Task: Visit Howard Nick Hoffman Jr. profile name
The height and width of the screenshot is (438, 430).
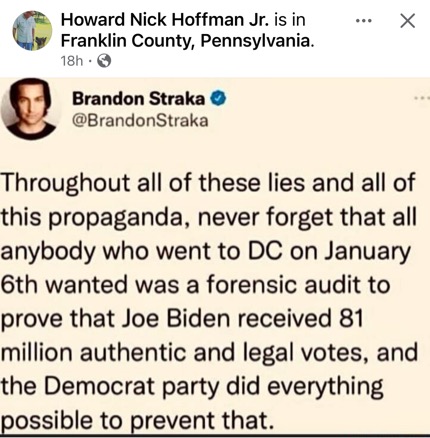Action: tap(165, 20)
